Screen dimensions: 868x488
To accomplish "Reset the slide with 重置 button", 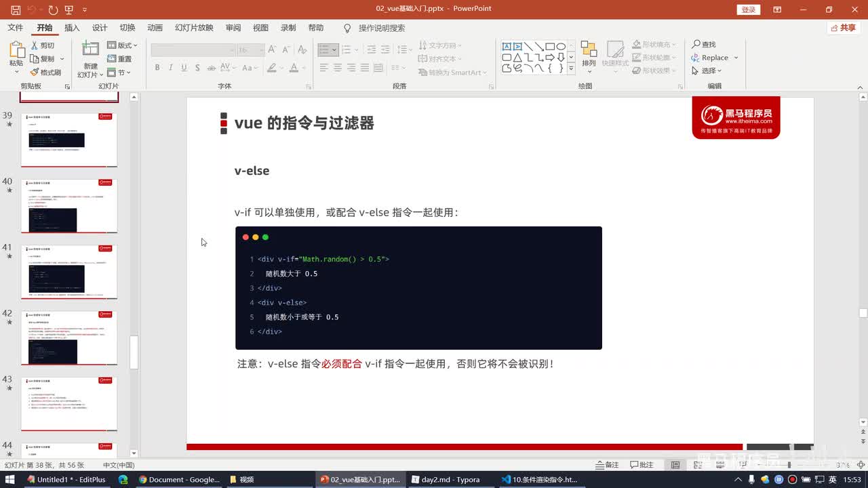I will coord(119,59).
